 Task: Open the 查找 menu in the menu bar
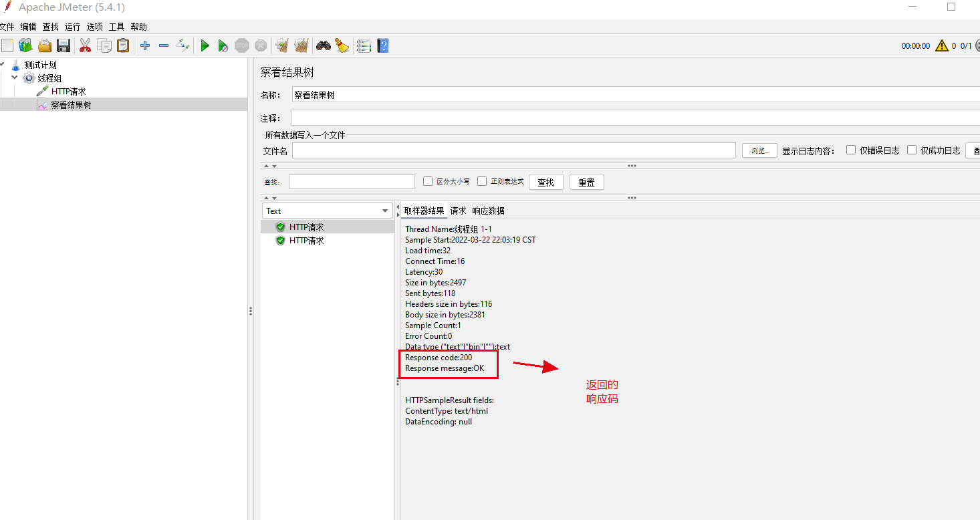[50, 27]
